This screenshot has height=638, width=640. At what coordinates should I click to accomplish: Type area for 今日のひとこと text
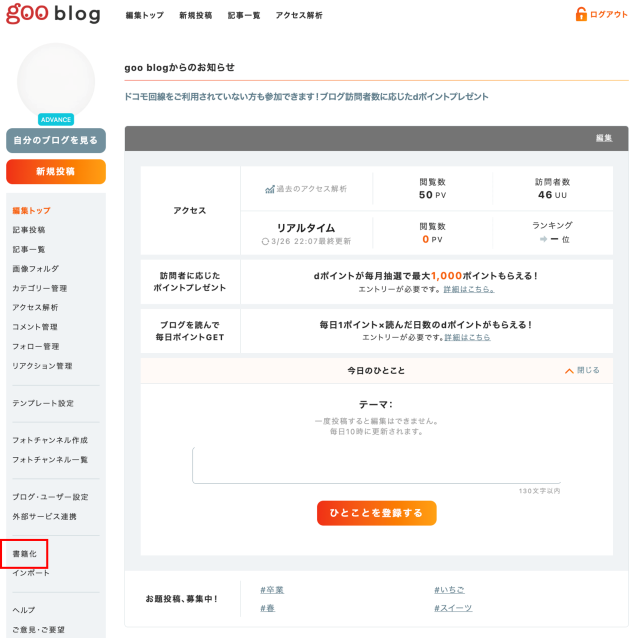pos(376,465)
